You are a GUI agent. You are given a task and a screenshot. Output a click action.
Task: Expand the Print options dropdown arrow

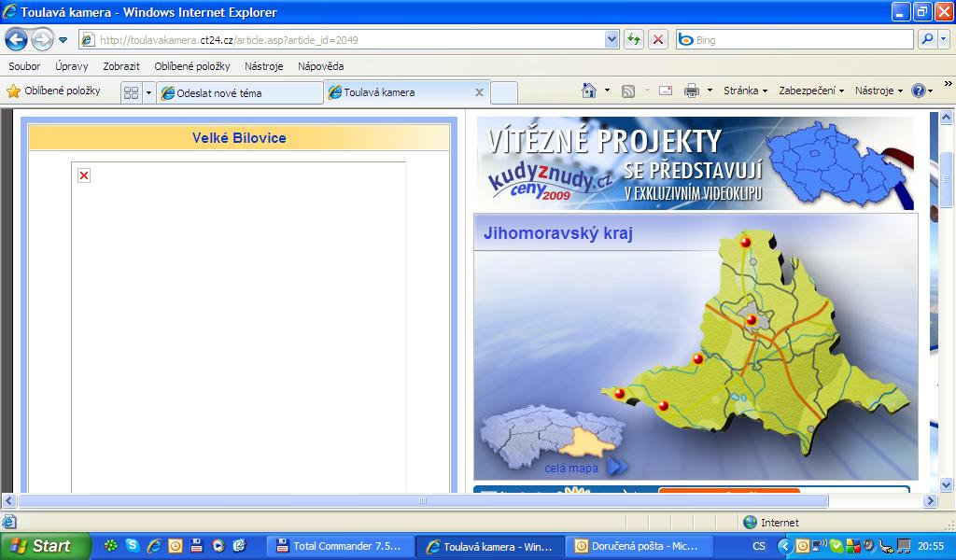coord(710,91)
